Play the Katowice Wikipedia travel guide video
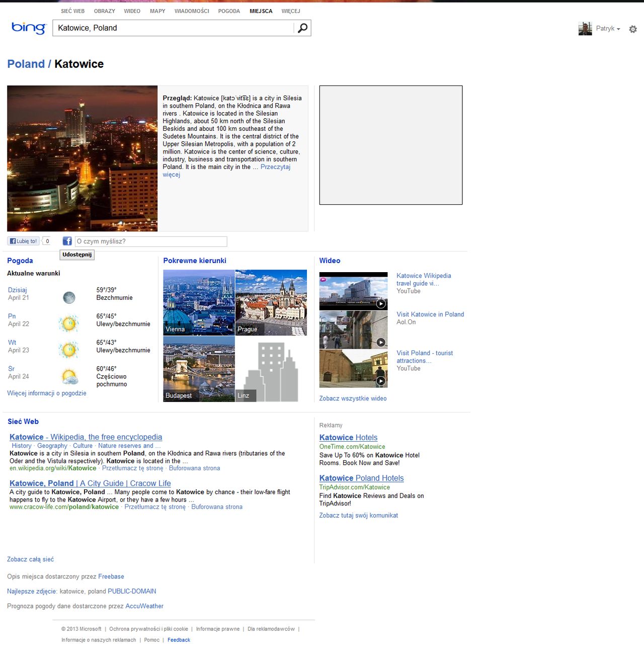 tap(353, 291)
